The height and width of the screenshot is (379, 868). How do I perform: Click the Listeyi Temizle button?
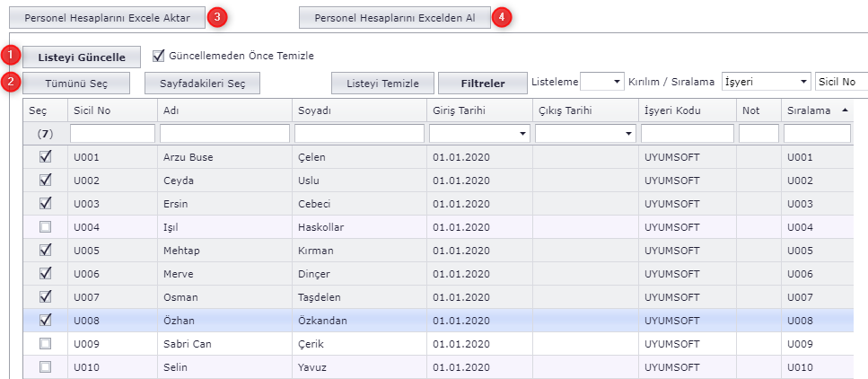coord(382,83)
